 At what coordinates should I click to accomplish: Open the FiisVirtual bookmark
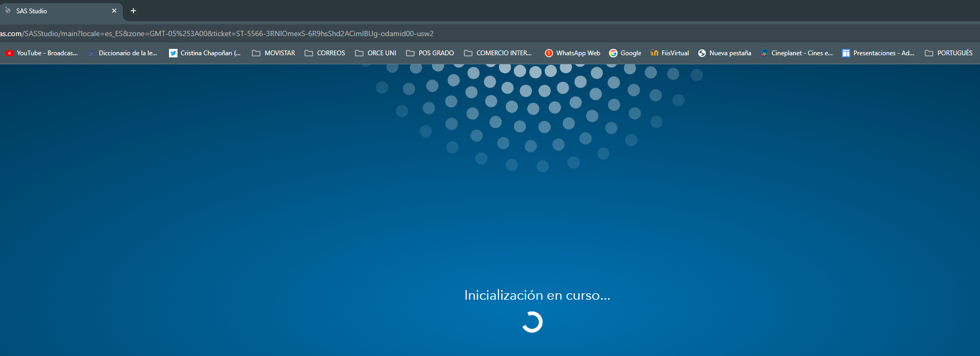click(x=670, y=53)
